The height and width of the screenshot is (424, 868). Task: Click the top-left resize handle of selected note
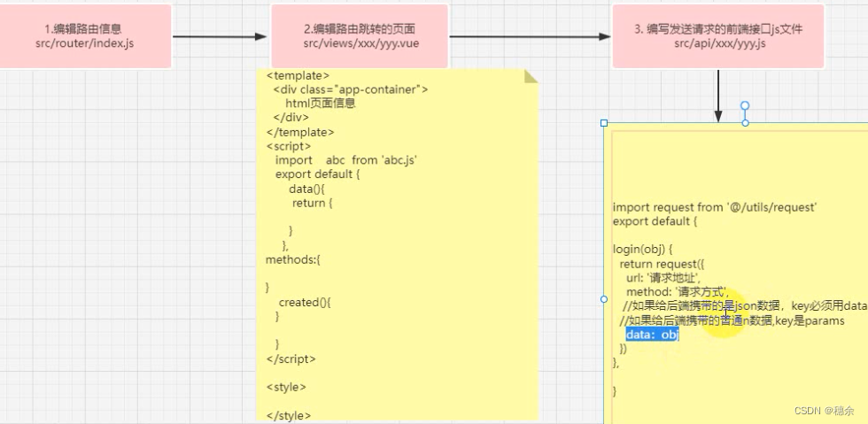(x=604, y=123)
